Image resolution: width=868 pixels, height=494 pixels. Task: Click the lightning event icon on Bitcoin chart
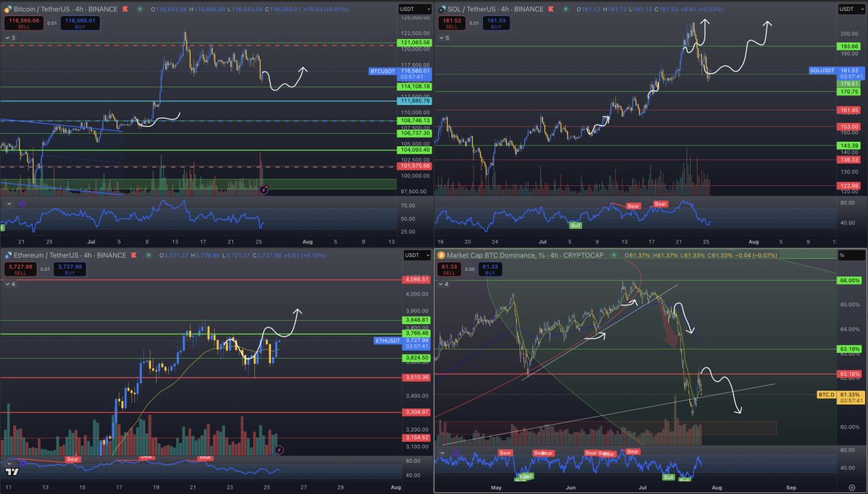coord(264,189)
